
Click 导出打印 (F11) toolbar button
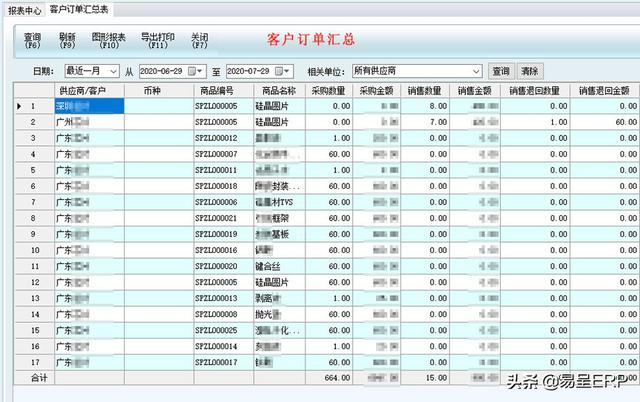coord(157,40)
